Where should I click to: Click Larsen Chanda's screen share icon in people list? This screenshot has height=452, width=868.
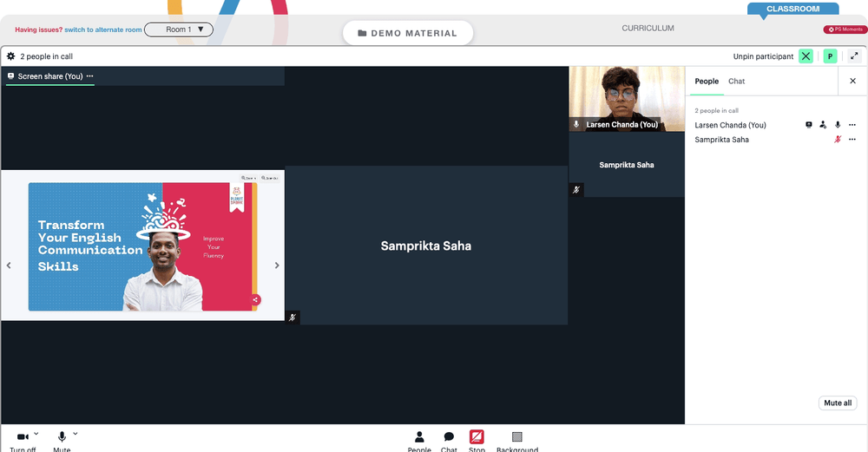[x=809, y=125]
